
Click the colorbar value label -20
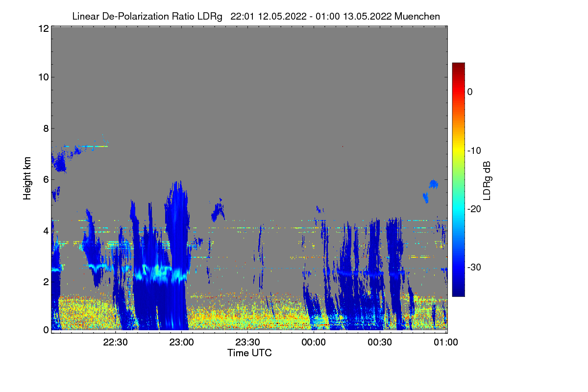pos(474,209)
